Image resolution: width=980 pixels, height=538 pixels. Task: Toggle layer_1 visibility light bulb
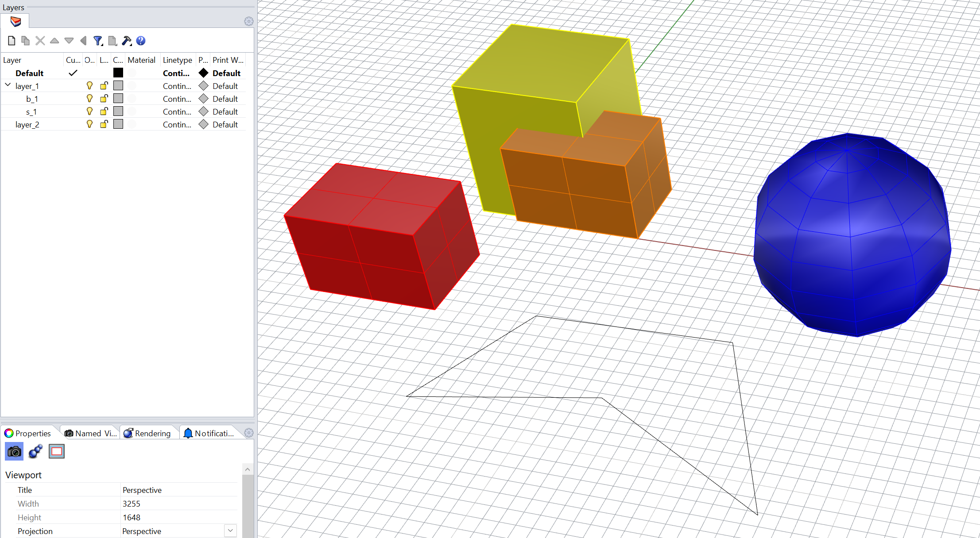pos(89,86)
